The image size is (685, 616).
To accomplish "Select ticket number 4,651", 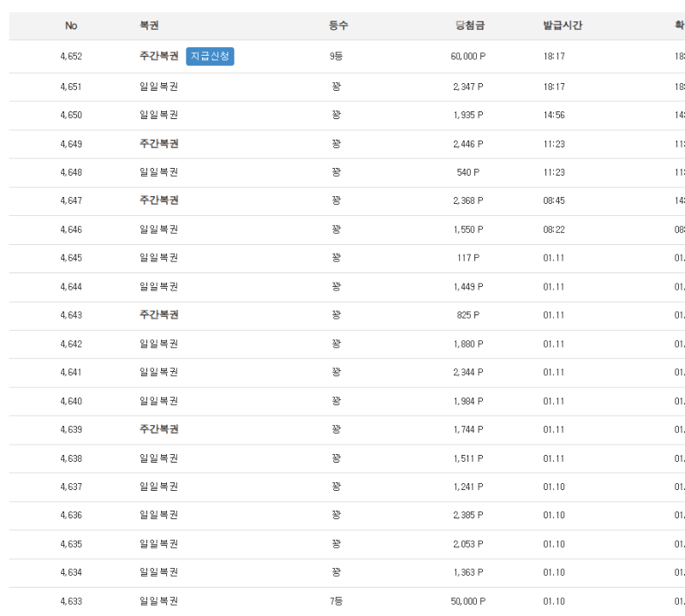I will (x=71, y=87).
